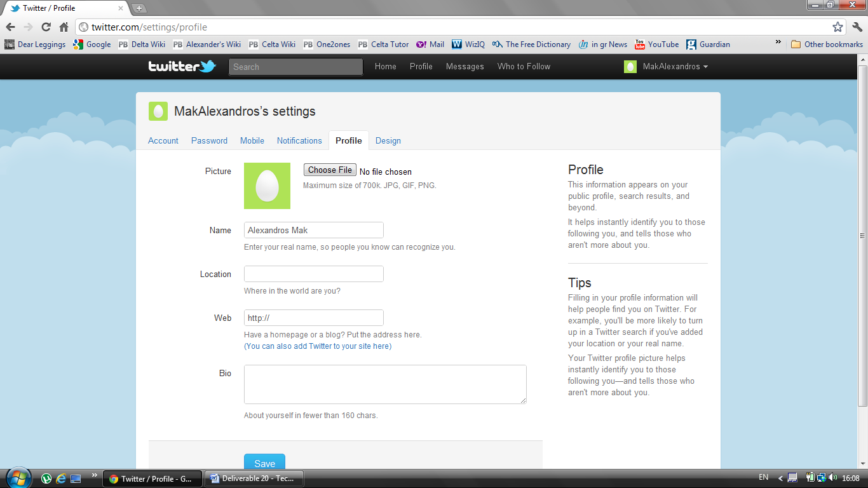Click into the Bio text area
The width and height of the screenshot is (868, 488).
click(x=385, y=384)
